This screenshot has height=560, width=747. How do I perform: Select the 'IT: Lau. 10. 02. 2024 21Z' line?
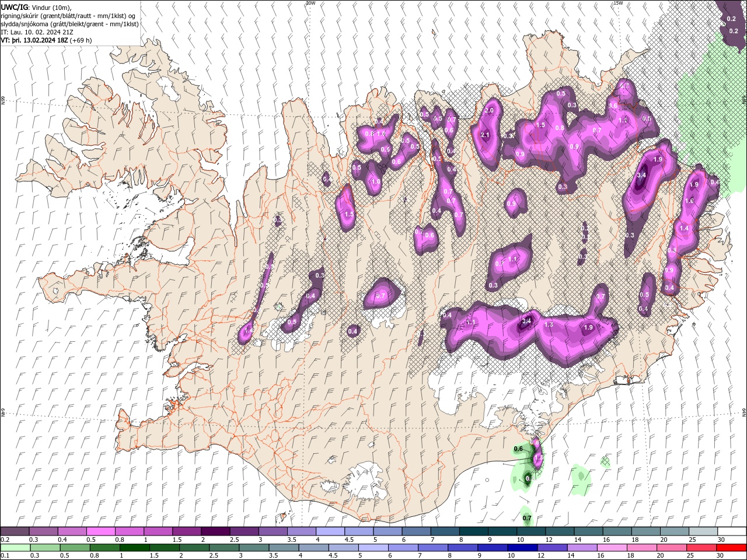coord(37,32)
